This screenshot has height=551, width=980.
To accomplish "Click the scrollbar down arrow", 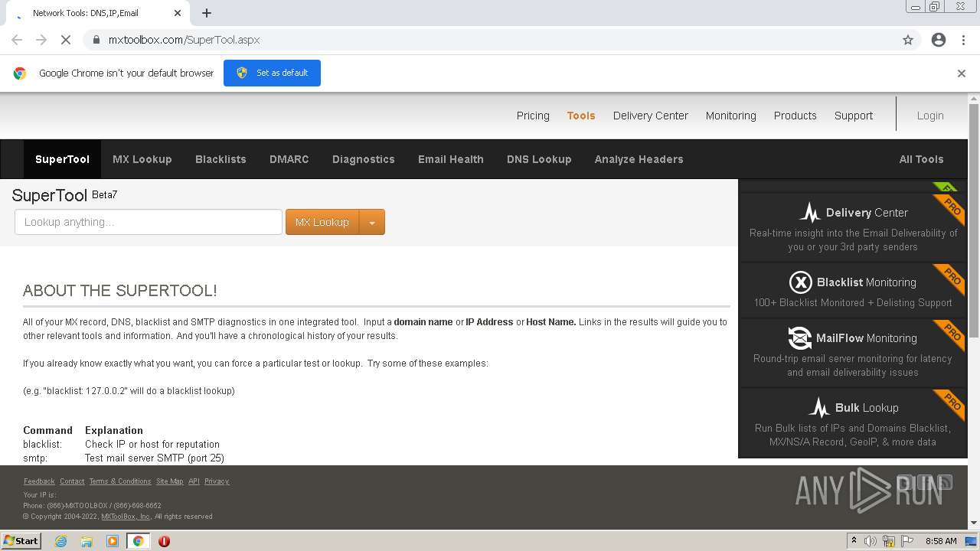I will (974, 523).
